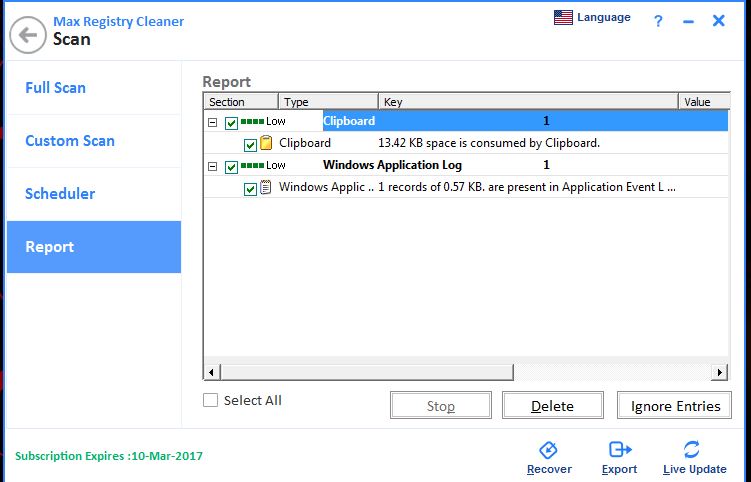Image resolution: width=751 pixels, height=482 pixels.
Task: Tick the Select All checkbox
Action: pos(210,400)
